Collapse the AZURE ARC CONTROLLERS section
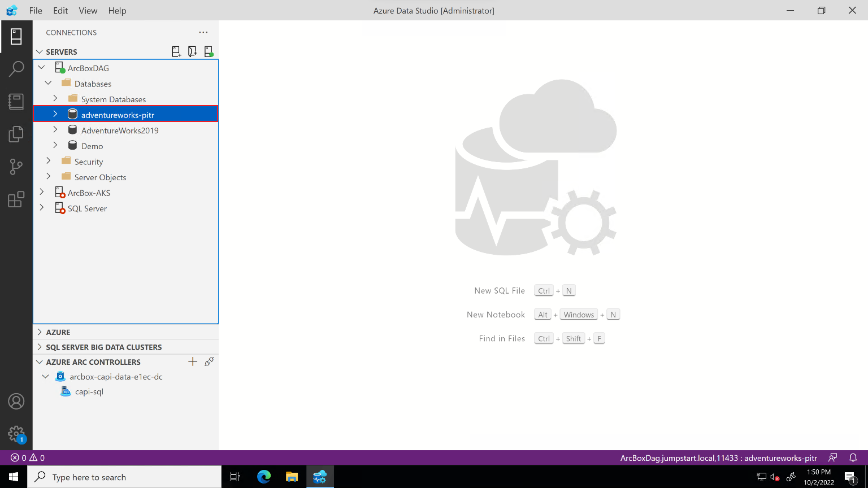The image size is (868, 488). 39,362
